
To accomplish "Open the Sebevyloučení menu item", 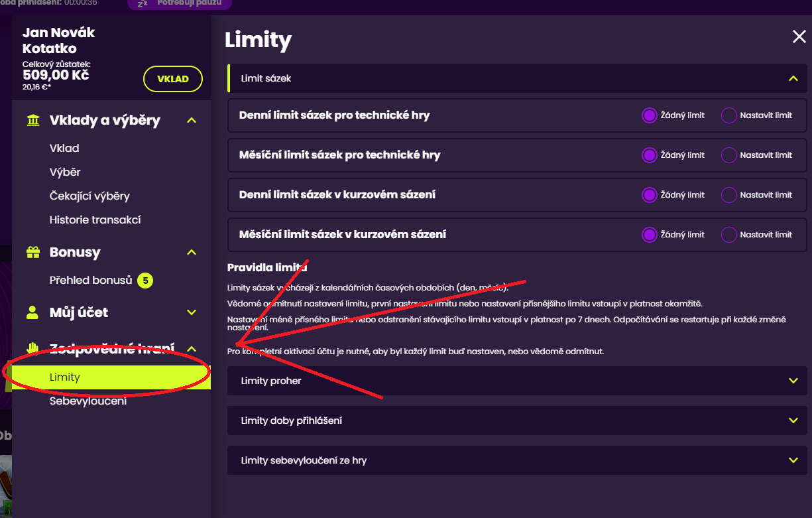I will [x=87, y=401].
